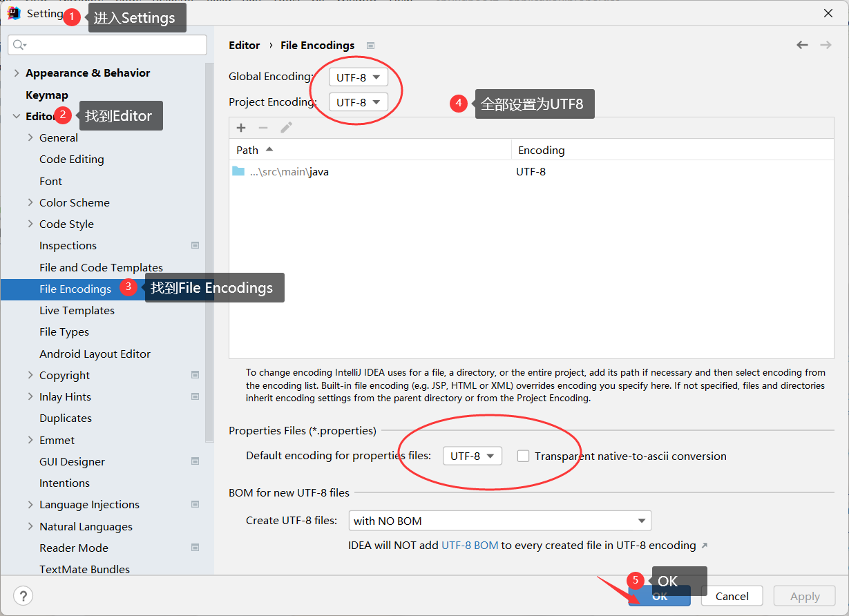The height and width of the screenshot is (616, 849).
Task: Open the UTF-8 BOM link
Action: tap(470, 546)
